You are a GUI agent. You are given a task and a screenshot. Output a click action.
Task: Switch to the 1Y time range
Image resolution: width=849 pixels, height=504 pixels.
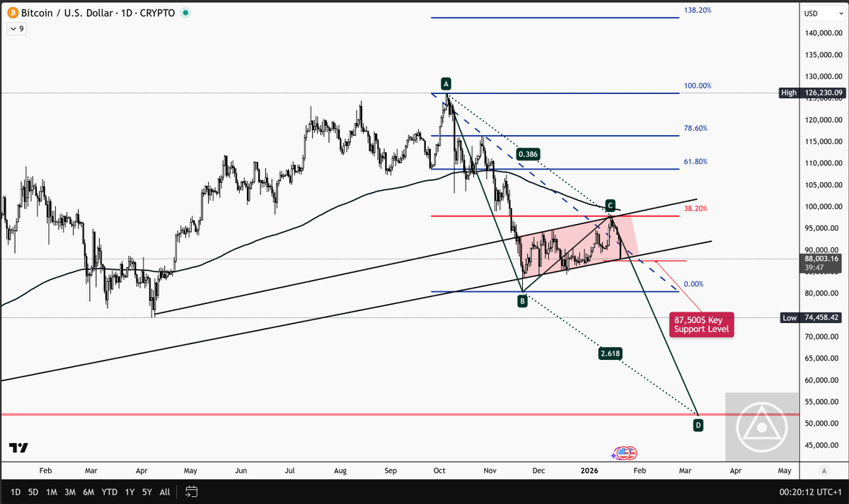tap(129, 491)
